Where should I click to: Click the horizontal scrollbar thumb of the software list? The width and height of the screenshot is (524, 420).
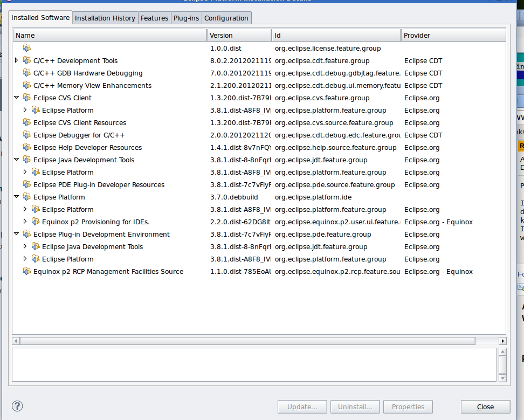[247, 341]
